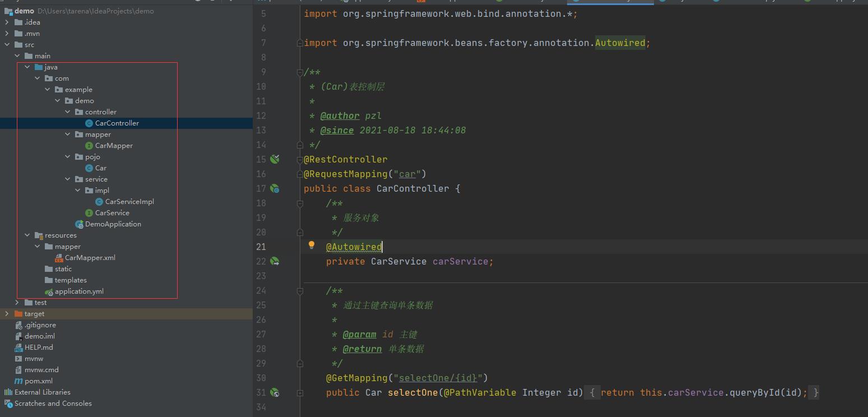The width and height of the screenshot is (868, 417).
Task: Click the @author tag in Javadoc
Action: 340,116
